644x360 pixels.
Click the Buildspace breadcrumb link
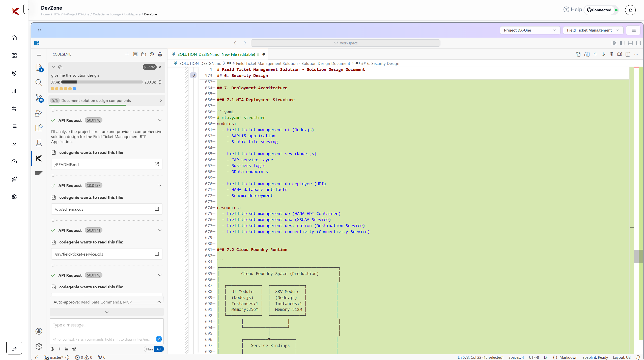pyautogui.click(x=132, y=14)
